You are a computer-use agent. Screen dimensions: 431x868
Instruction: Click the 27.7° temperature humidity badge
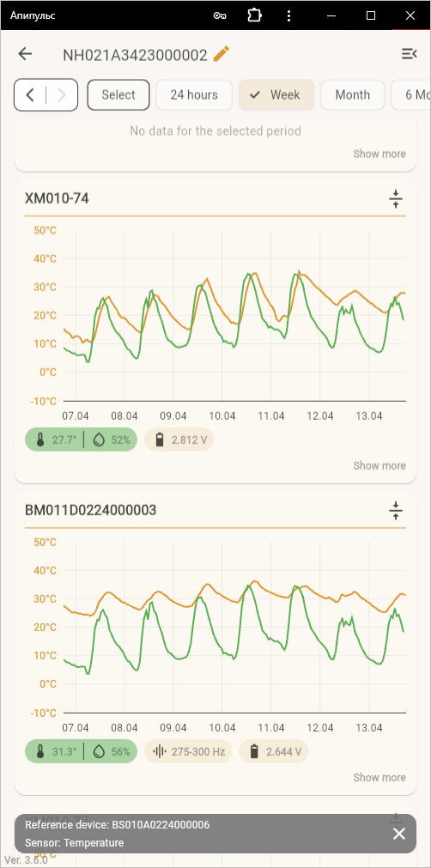coord(81,440)
